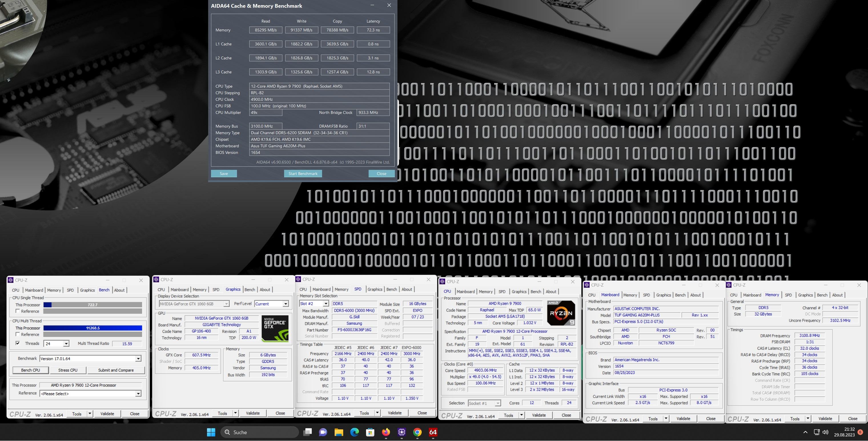Open File Explorer from the taskbar
The height and width of the screenshot is (441, 868).
(339, 432)
